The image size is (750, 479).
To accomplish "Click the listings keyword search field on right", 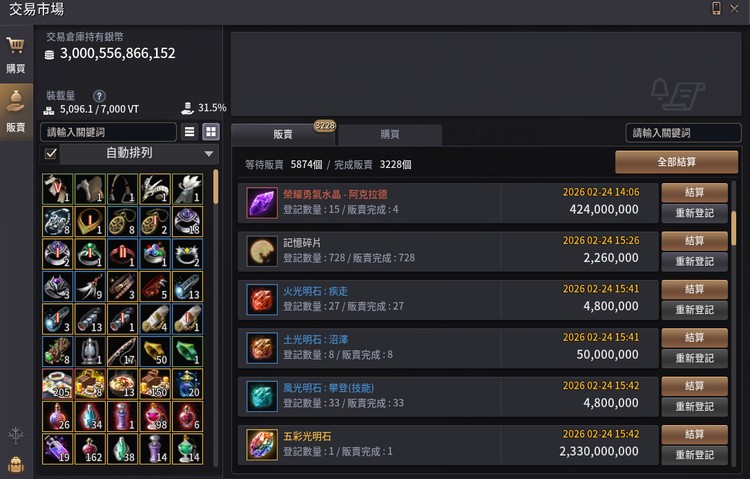I will (x=683, y=133).
